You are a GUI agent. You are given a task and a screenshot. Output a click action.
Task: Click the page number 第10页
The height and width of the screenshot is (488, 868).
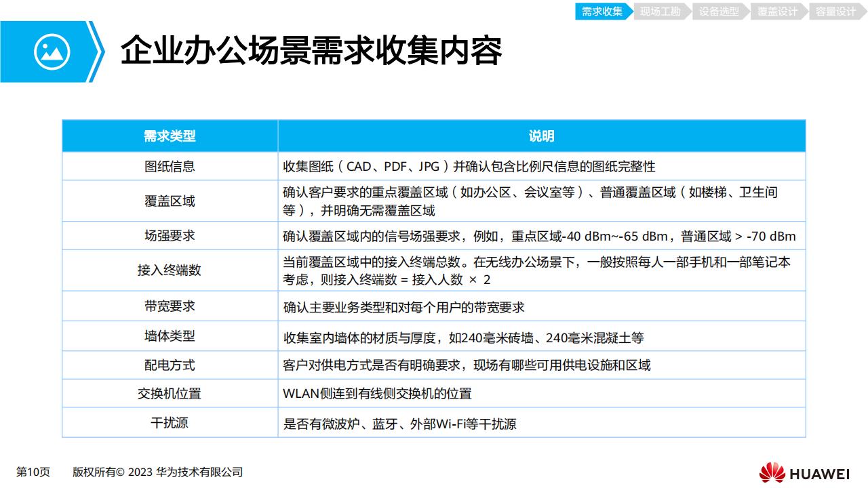[x=33, y=472]
